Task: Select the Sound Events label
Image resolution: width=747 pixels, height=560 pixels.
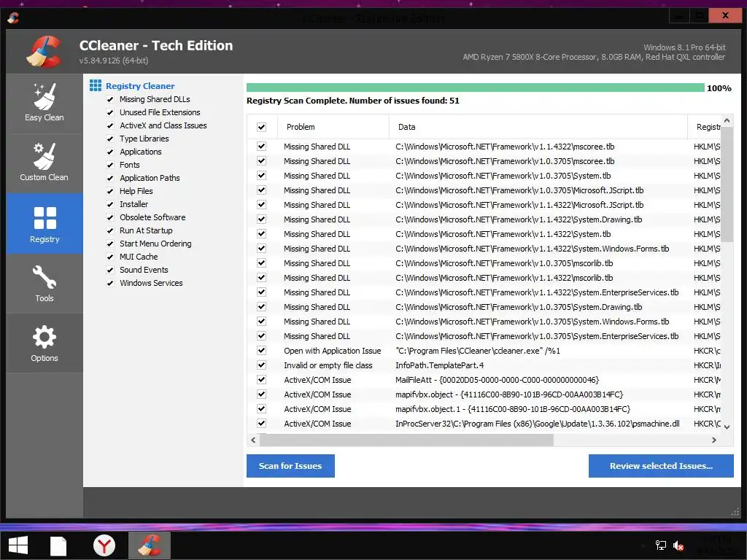Action: point(144,270)
